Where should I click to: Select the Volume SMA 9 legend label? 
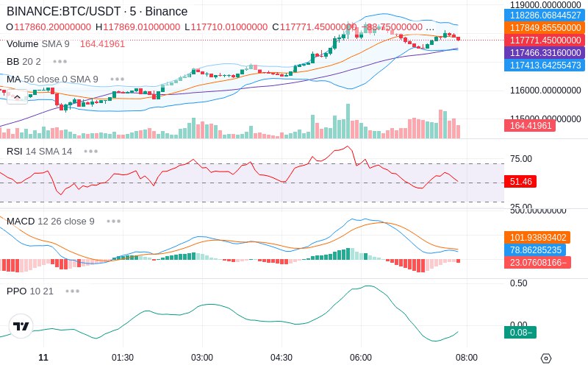point(38,44)
